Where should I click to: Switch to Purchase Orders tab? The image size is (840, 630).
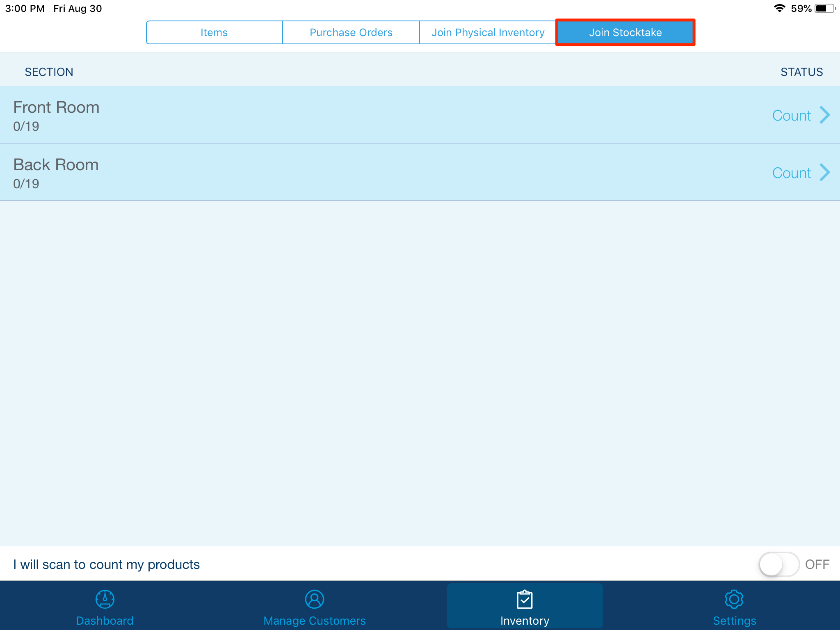click(351, 32)
